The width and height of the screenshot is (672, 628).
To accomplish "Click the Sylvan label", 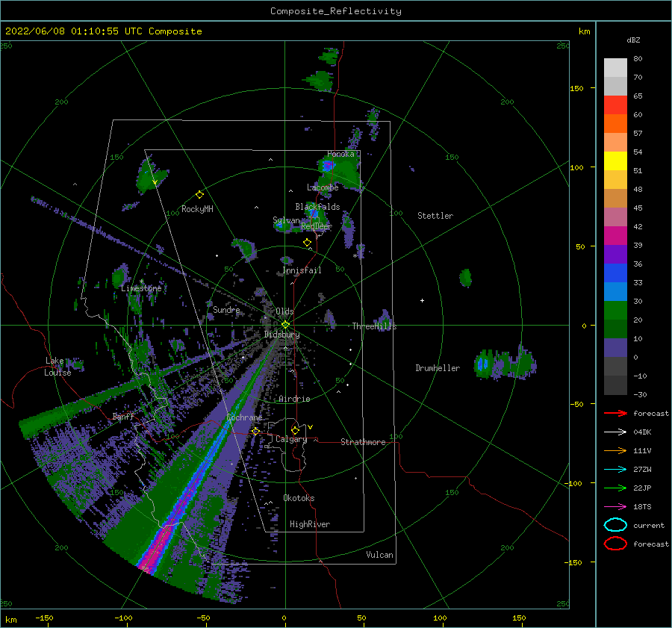I will point(286,221).
